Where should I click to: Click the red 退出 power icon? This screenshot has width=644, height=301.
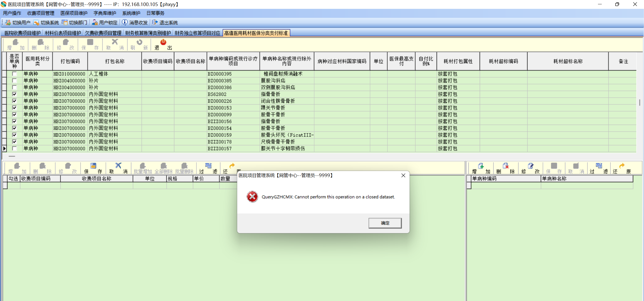(x=163, y=42)
